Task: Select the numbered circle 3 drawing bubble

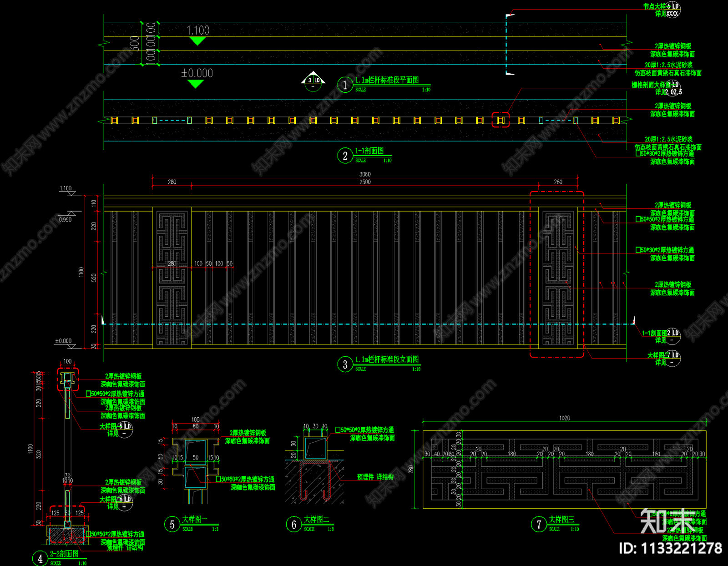Action: [345, 364]
